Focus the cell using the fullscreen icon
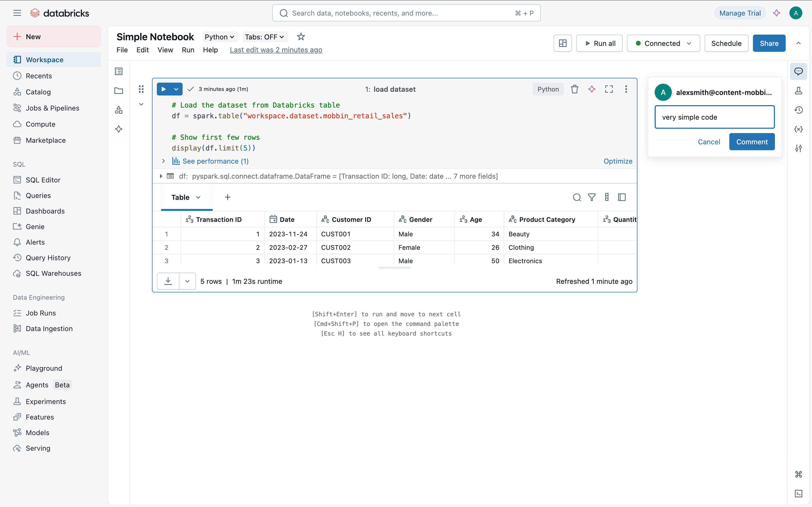Screen dimensions: 812x507 609,89
